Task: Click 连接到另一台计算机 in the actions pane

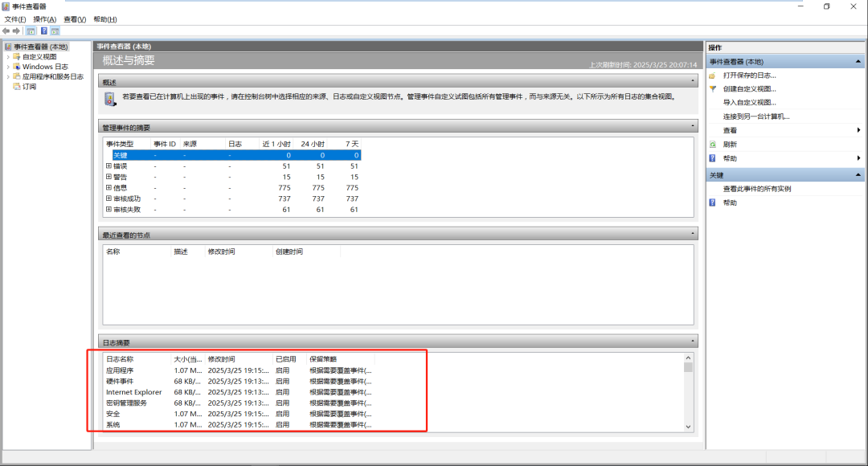Action: click(x=755, y=117)
